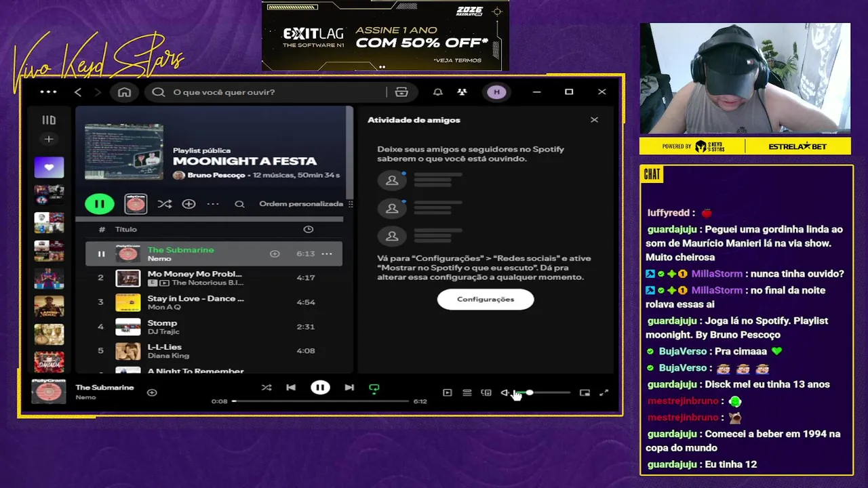The height and width of the screenshot is (488, 868).
Task: Skip to the previous track
Action: tap(291, 388)
